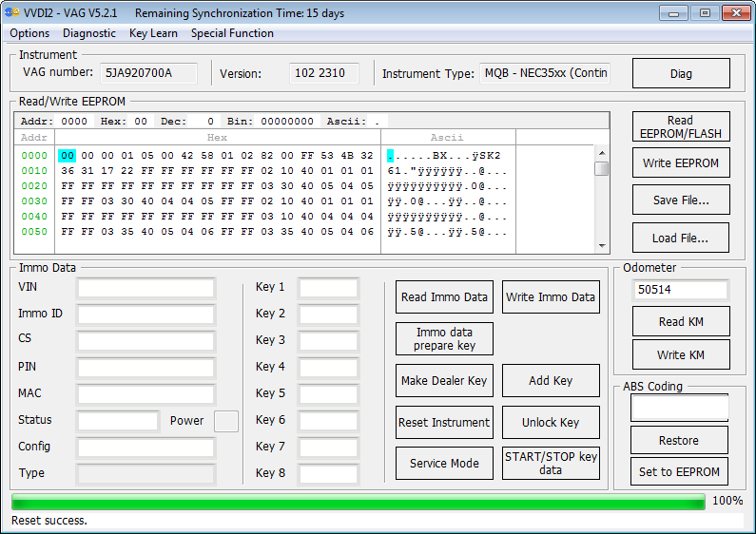This screenshot has width=756, height=534.
Task: Click the green progress bar
Action: (359, 502)
